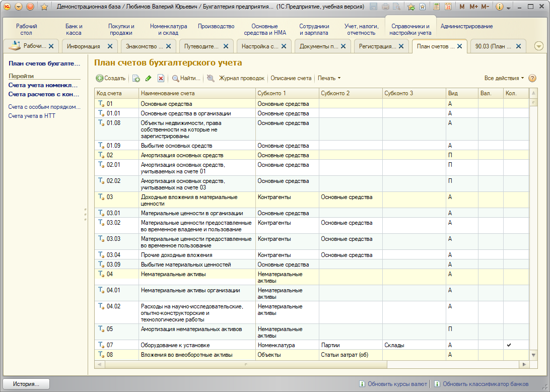Open Счета с особым порядком link
Image resolution: width=550 pixels, height=392 pixels.
coord(44,107)
